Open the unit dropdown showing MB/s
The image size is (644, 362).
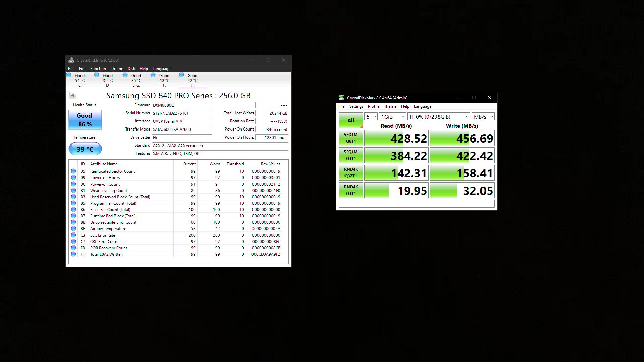[483, 117]
